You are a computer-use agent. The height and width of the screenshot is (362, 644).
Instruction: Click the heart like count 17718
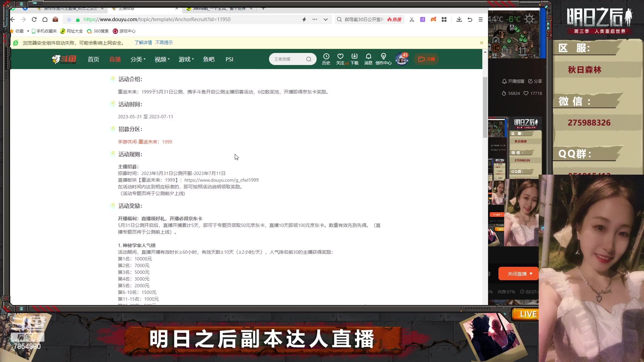[533, 94]
